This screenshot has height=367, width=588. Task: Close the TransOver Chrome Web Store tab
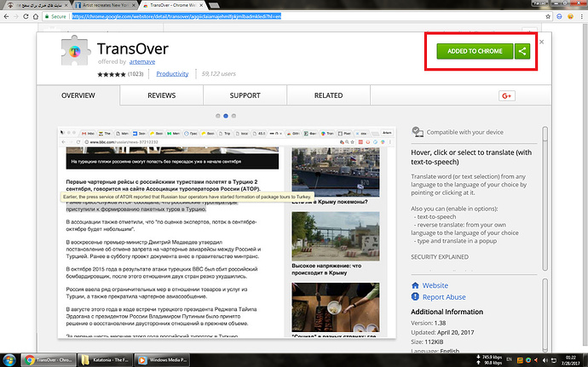201,5
